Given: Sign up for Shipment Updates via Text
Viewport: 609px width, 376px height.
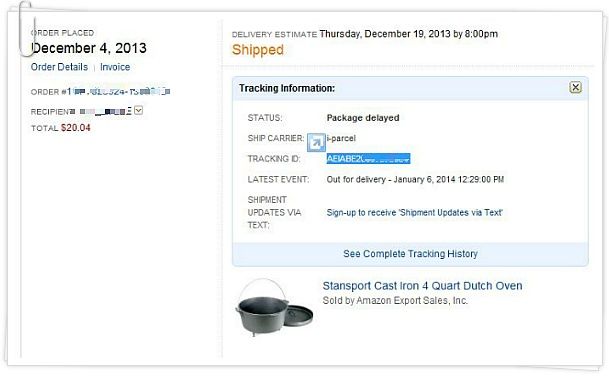Looking at the screenshot, I should pos(414,212).
